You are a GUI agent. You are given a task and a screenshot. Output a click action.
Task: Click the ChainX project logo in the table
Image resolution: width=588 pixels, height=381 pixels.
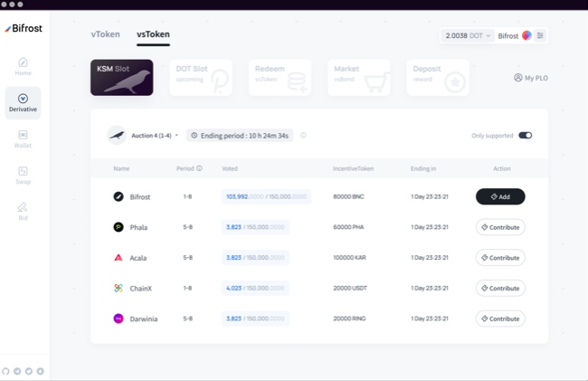[119, 288]
